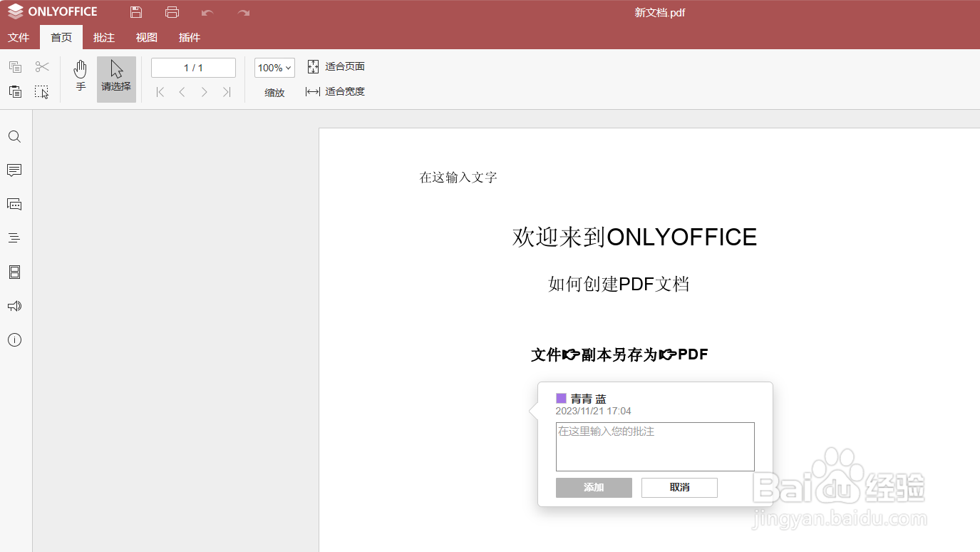Screen dimensions: 980x552
Task: Click the comment text box
Action: point(655,446)
